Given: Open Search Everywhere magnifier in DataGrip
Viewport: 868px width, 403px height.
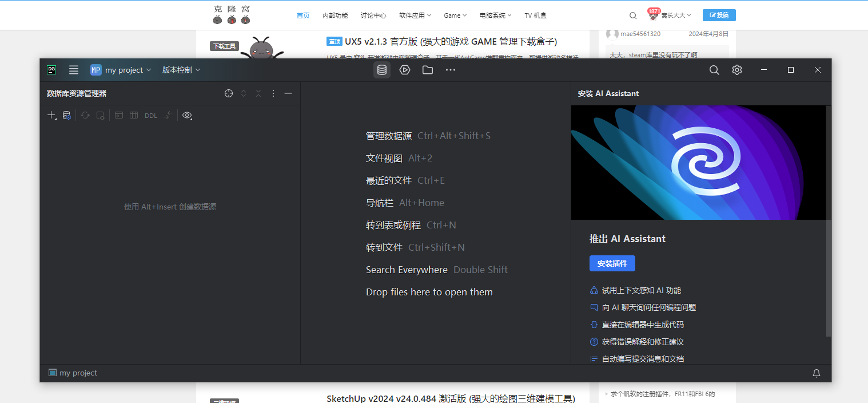Looking at the screenshot, I should click(714, 70).
